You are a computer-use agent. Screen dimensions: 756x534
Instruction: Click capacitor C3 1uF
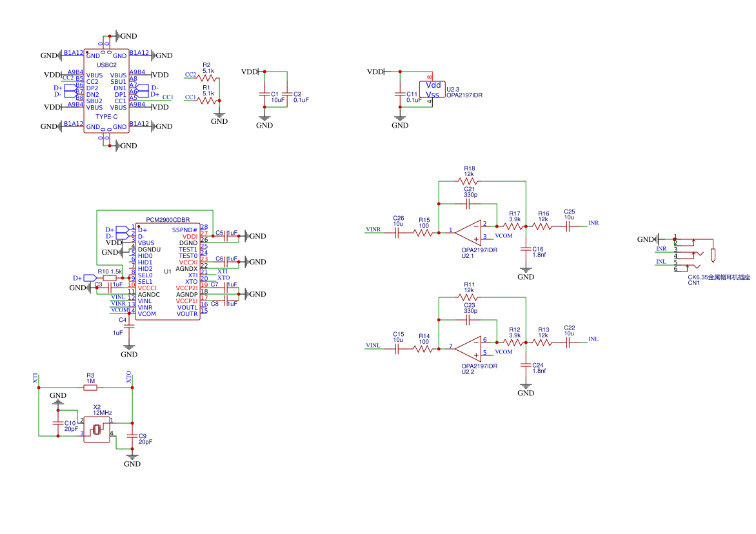tap(110, 288)
